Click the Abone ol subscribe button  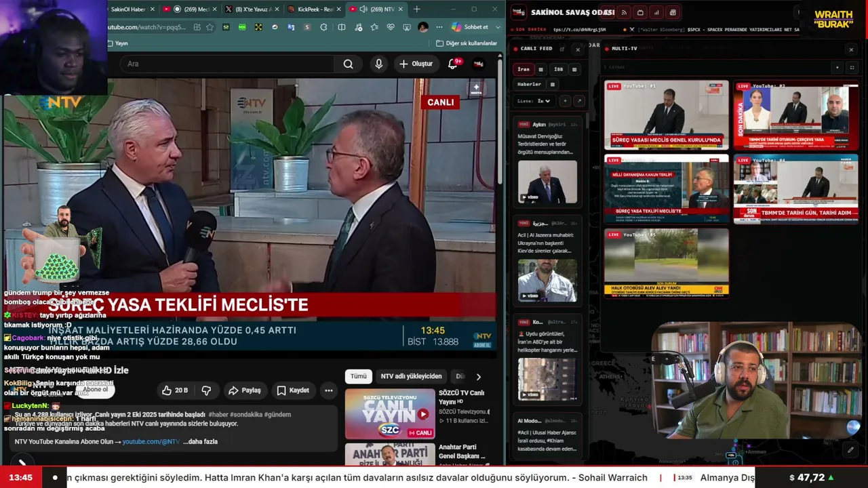pyautogui.click(x=95, y=389)
